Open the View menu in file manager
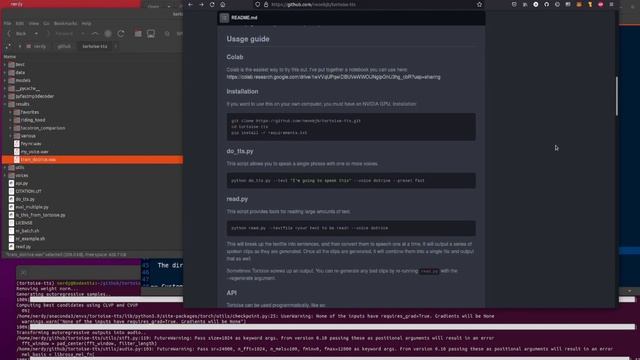The height and width of the screenshot is (360, 640). [x=34, y=24]
